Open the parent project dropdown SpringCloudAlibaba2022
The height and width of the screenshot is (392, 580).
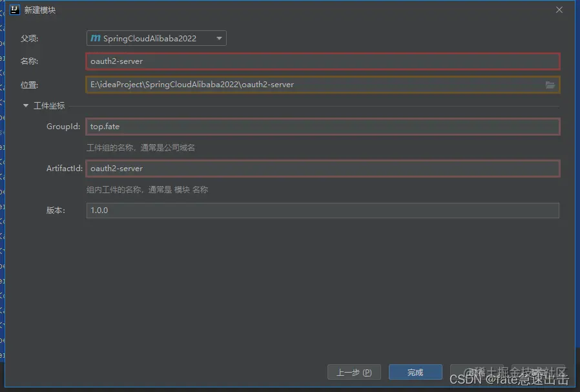coord(156,38)
